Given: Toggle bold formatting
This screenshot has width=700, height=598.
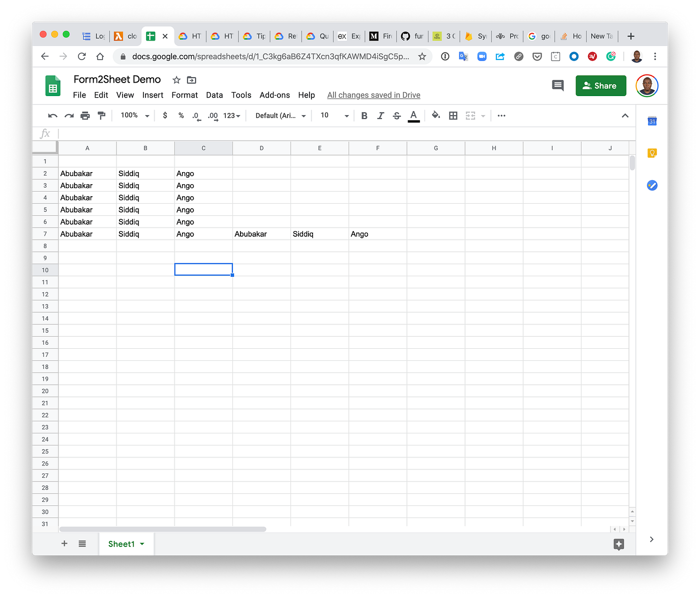Looking at the screenshot, I should [364, 116].
